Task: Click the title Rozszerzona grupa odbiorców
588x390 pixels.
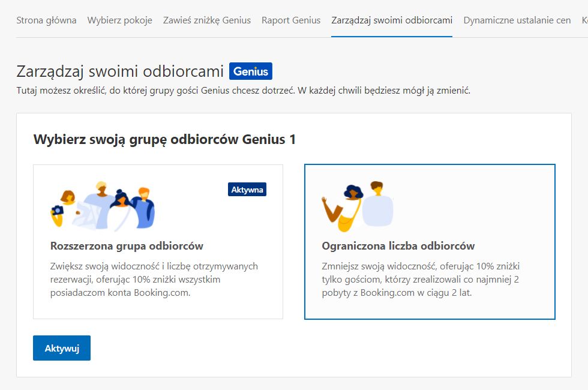Action: tap(127, 246)
